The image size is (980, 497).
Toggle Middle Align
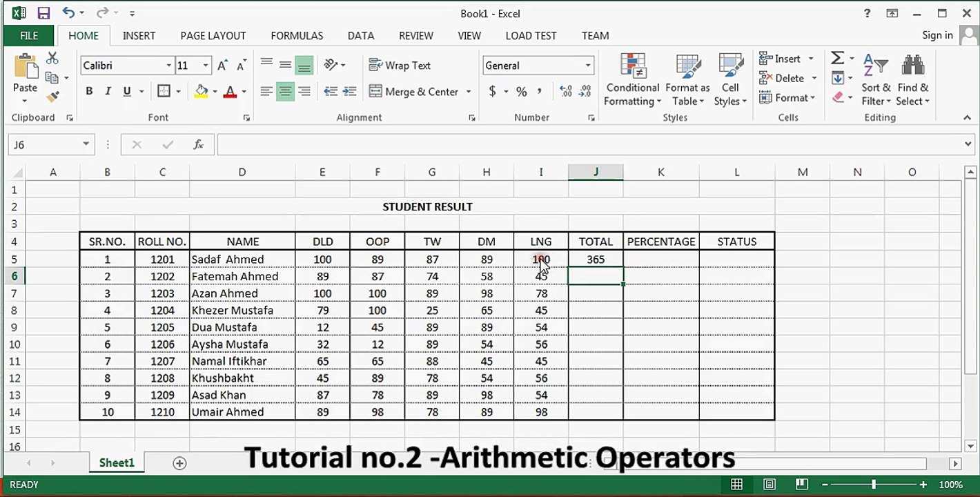click(285, 65)
